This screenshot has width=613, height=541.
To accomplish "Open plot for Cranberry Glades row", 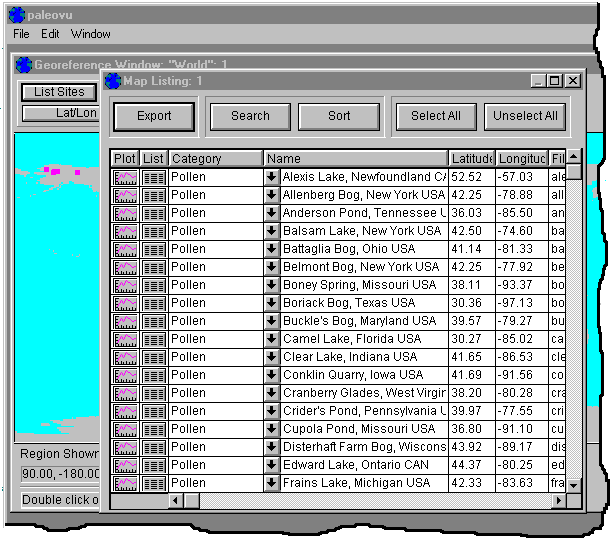I will (125, 393).
